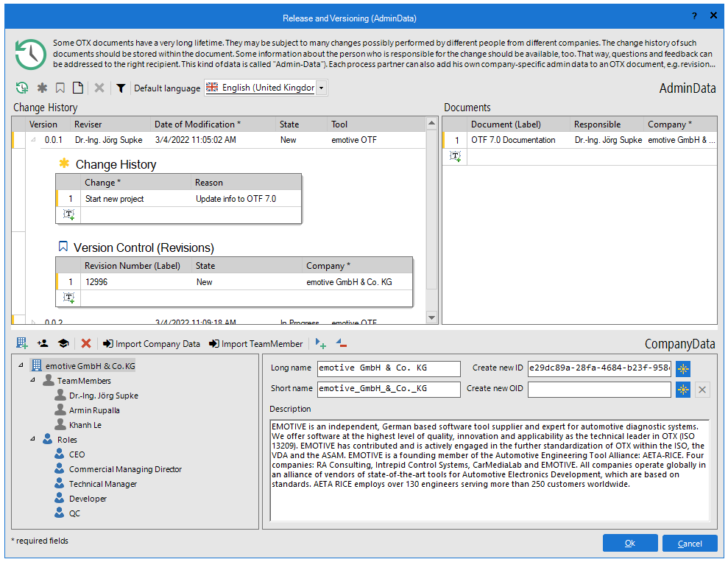
Task: Select the bookmark-shaped version control icon
Action: pos(60,88)
